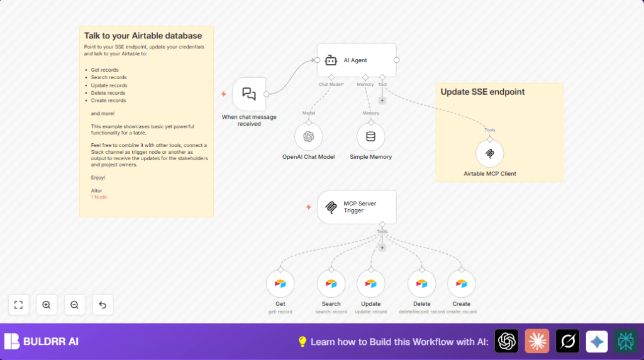
Task: Open the Simple Memory node
Action: tap(370, 136)
